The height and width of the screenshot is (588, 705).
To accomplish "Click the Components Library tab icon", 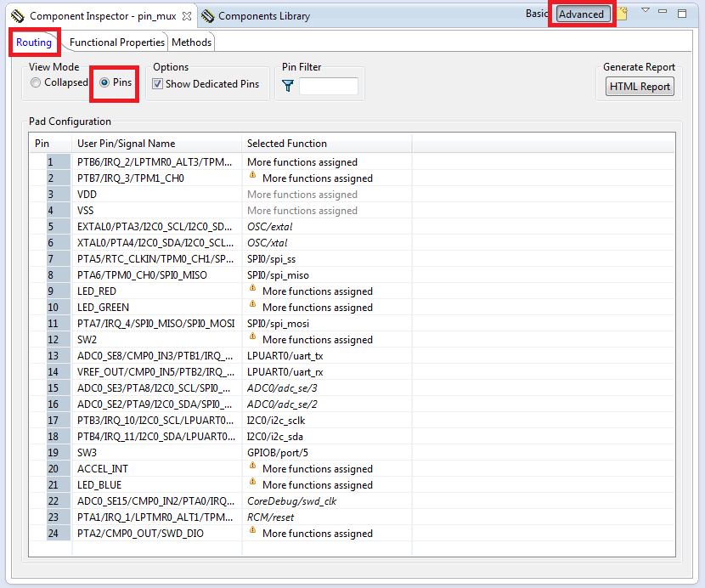I will [207, 16].
